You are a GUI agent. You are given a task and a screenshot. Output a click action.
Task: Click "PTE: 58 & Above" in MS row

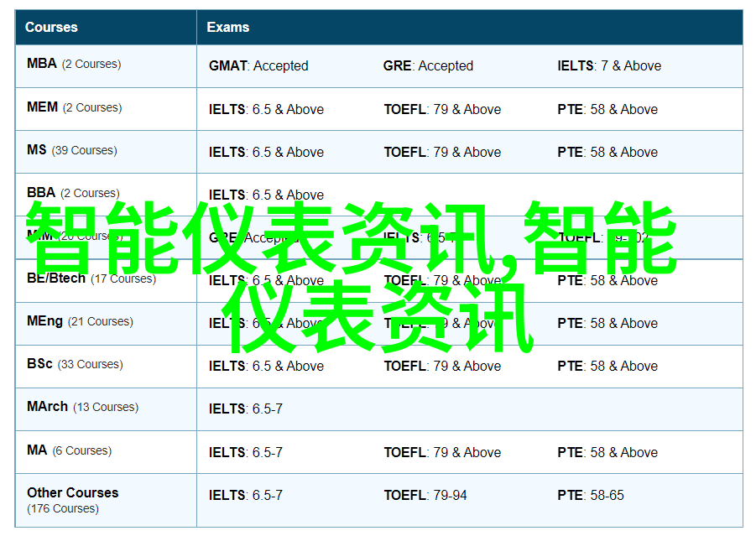[x=607, y=153]
